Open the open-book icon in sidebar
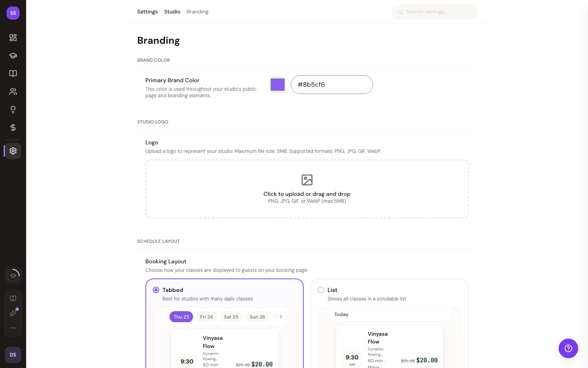 click(13, 74)
